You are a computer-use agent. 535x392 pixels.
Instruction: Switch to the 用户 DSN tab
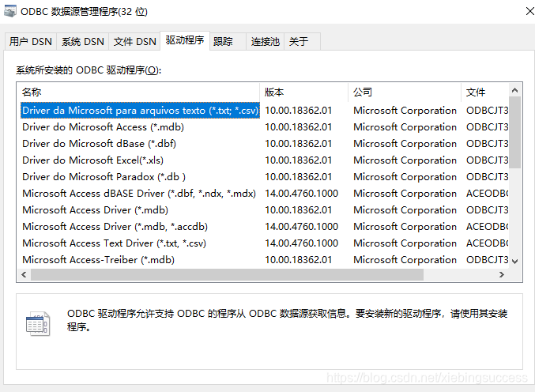tap(31, 42)
